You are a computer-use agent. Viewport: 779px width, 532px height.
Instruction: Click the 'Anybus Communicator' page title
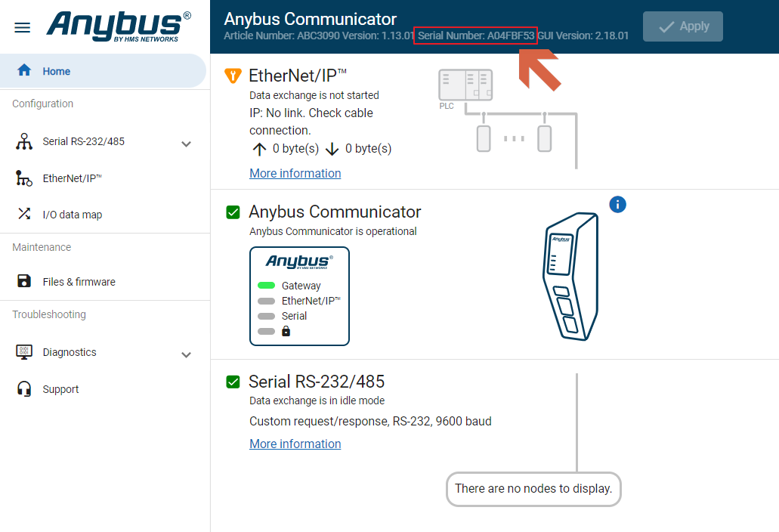point(310,19)
